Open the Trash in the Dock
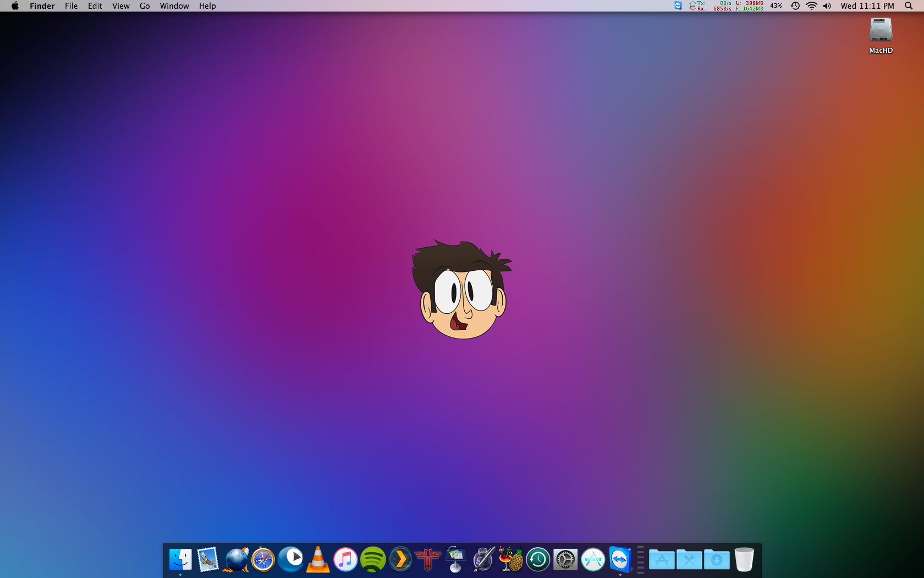 point(744,560)
